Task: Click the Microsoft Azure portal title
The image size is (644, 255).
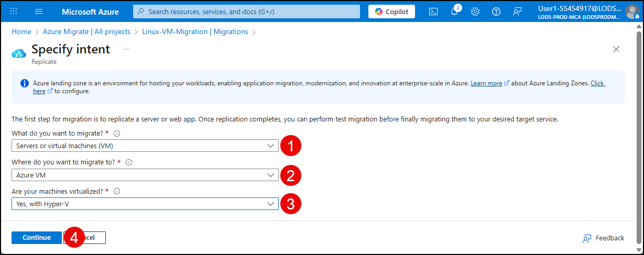Action: point(90,12)
